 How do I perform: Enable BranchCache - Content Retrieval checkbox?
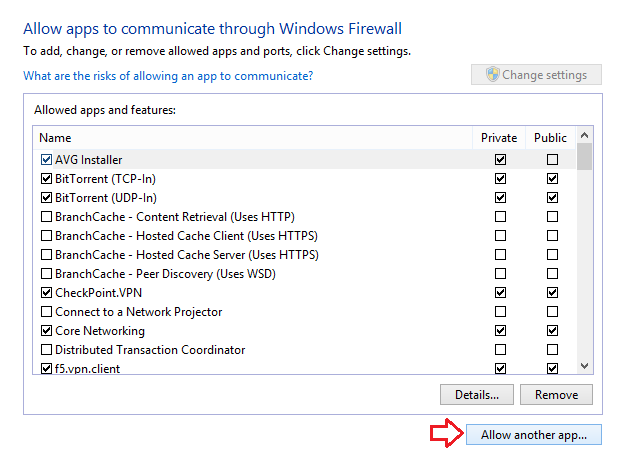[46, 217]
